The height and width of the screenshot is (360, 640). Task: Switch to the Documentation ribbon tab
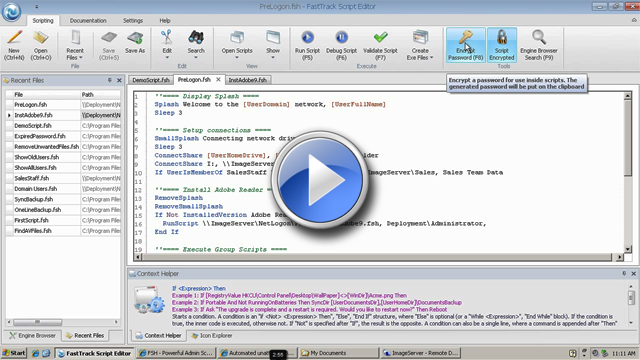pyautogui.click(x=88, y=20)
